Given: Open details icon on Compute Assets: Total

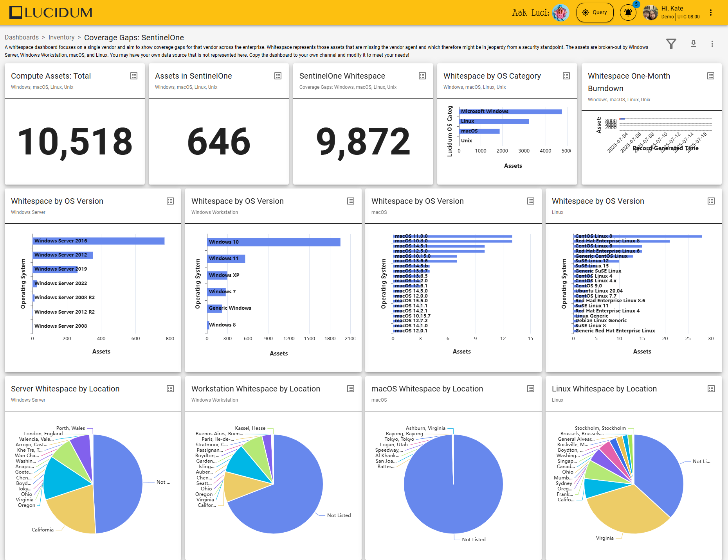Looking at the screenshot, I should pos(134,76).
